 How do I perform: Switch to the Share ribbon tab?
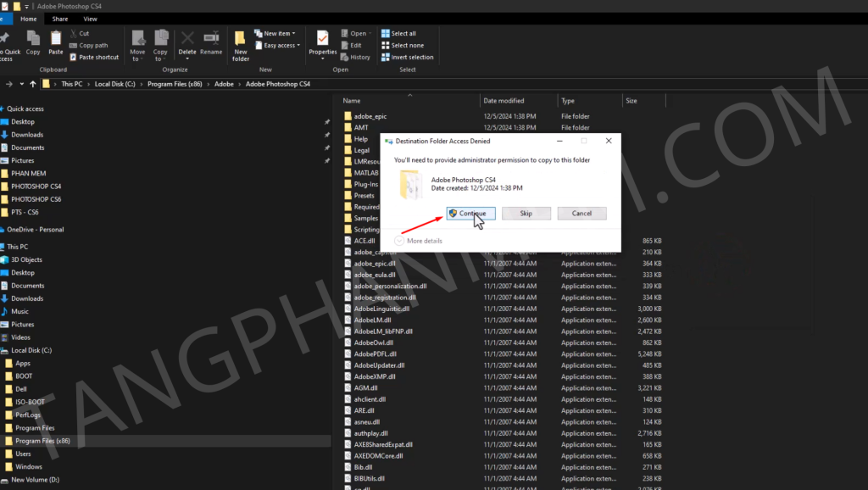click(60, 19)
